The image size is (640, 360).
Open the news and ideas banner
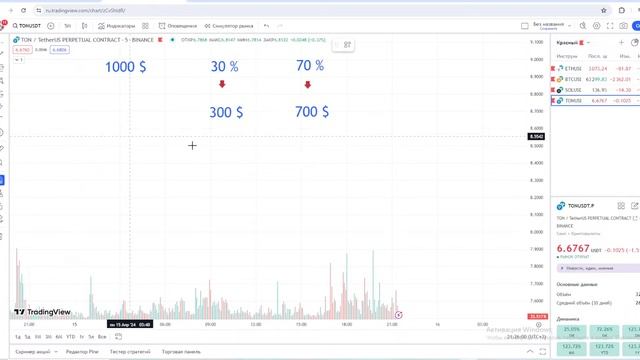pyautogui.click(x=598, y=268)
